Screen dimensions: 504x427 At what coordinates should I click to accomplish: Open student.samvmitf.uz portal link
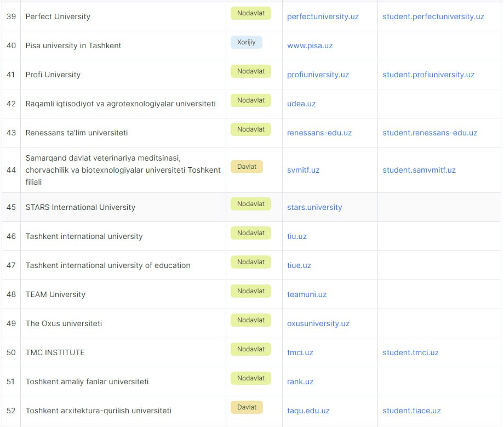(x=419, y=170)
